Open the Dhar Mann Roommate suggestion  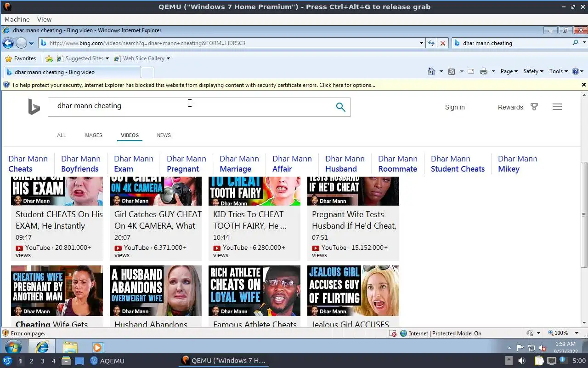[398, 164]
